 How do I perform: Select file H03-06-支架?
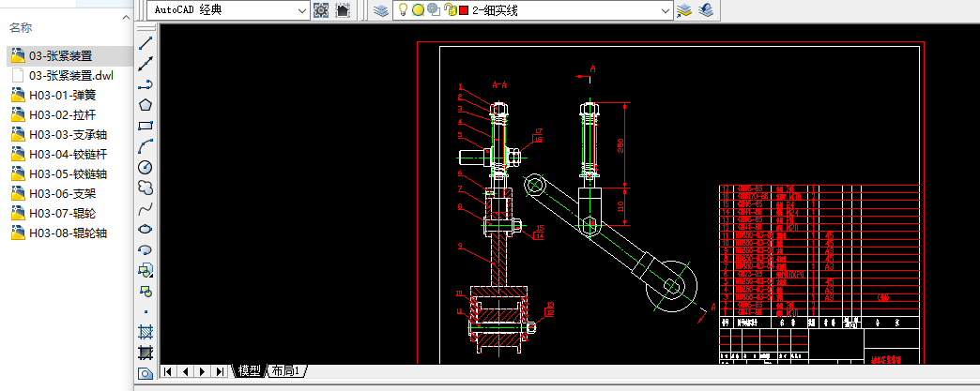tap(63, 194)
